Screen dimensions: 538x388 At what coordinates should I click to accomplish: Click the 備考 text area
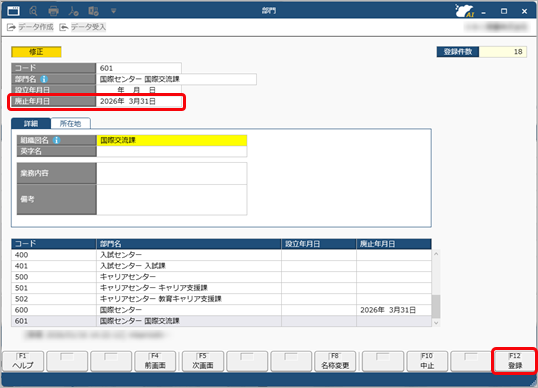[172, 200]
